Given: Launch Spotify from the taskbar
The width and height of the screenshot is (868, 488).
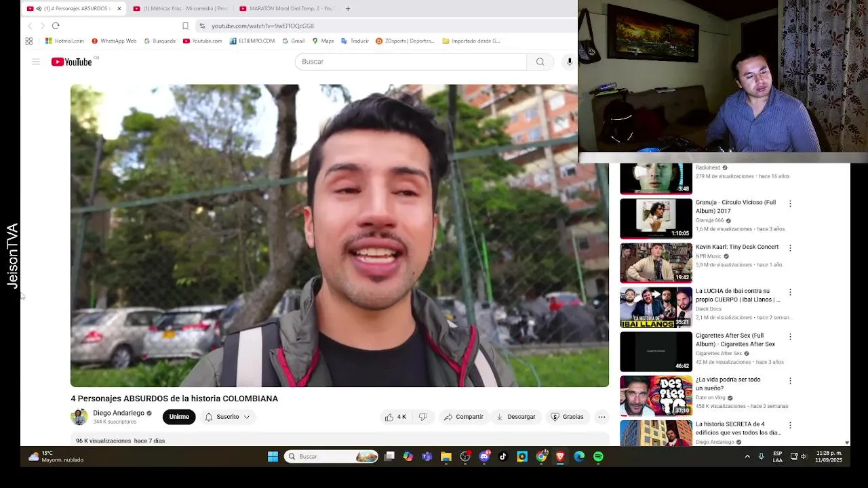Looking at the screenshot, I should click(598, 457).
